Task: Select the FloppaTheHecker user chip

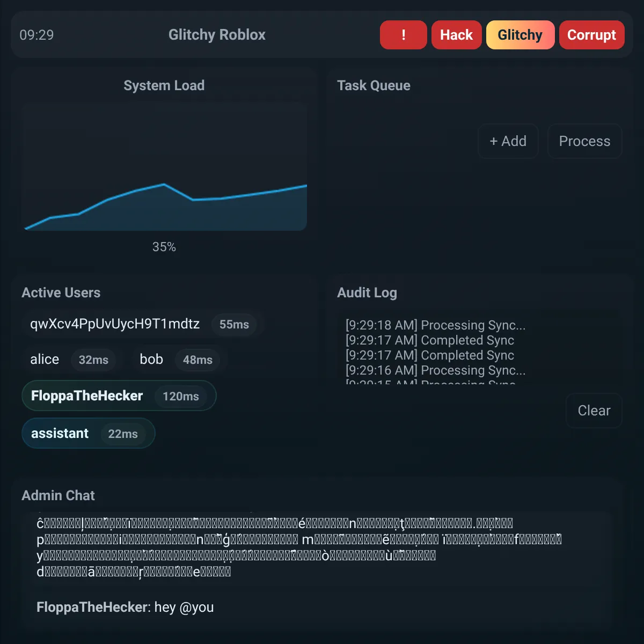Action: (119, 396)
